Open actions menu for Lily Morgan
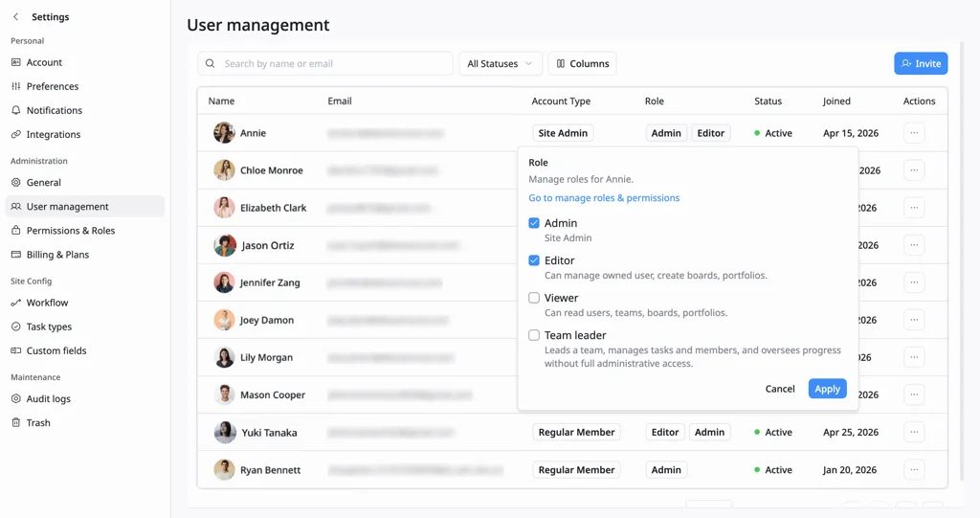 pos(914,357)
